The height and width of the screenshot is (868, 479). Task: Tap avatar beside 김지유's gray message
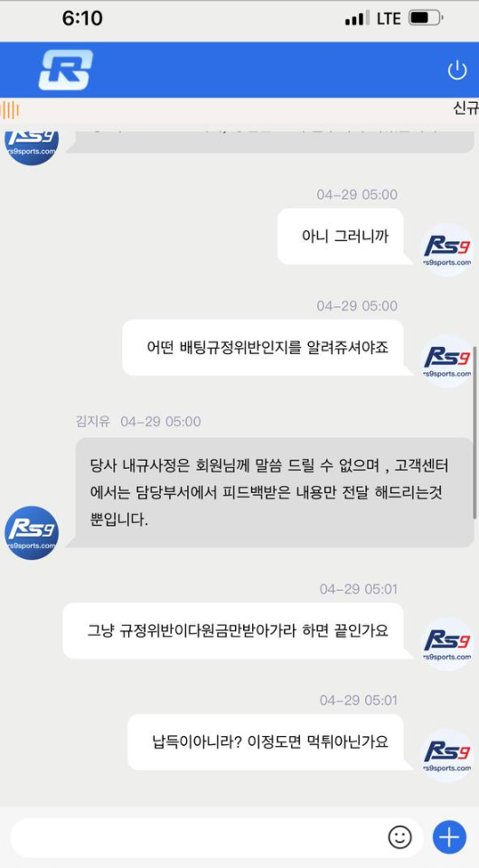point(32,533)
